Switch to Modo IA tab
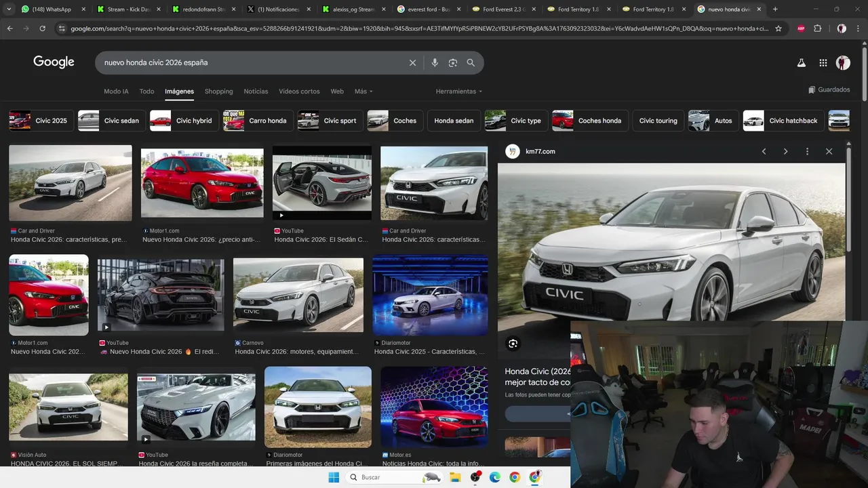The image size is (868, 488). point(116,91)
